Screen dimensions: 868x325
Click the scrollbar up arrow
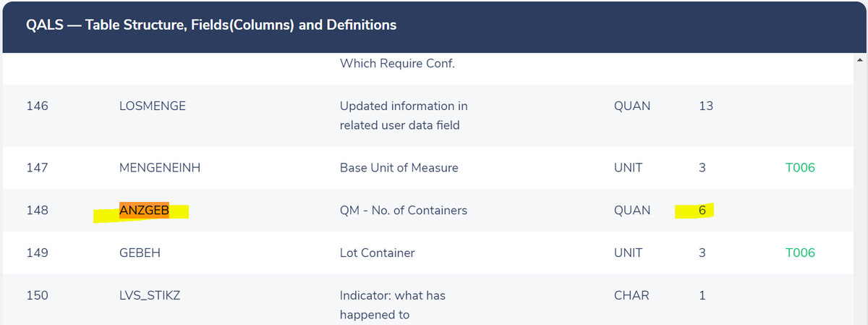coord(859,59)
